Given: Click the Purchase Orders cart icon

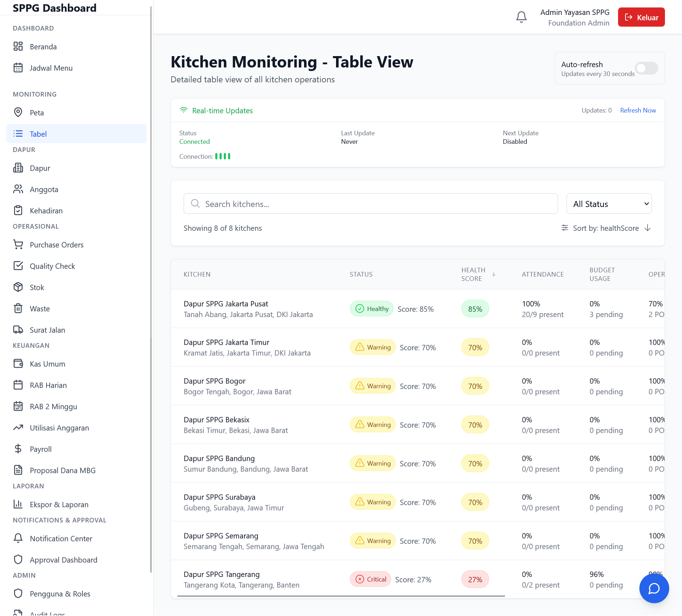Looking at the screenshot, I should pos(18,245).
